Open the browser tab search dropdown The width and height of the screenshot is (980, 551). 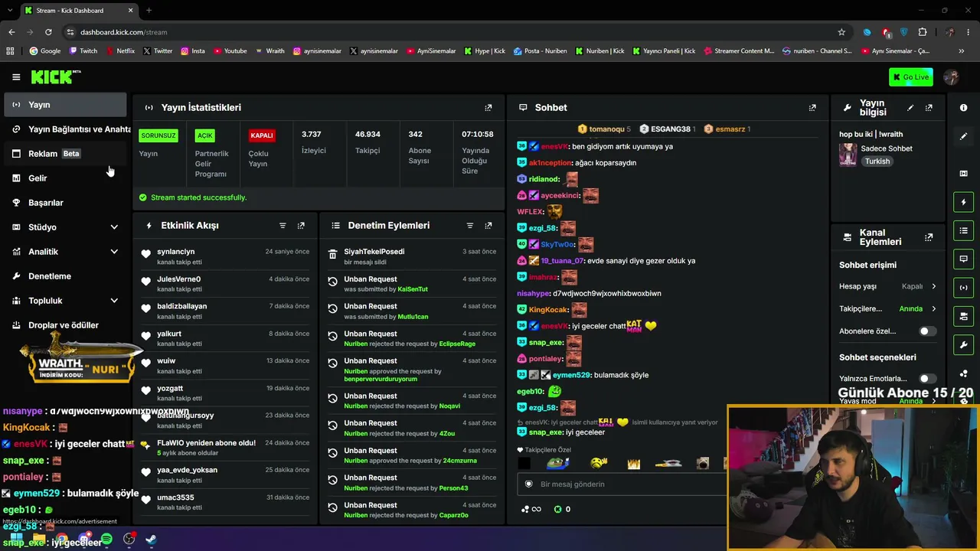[11, 11]
